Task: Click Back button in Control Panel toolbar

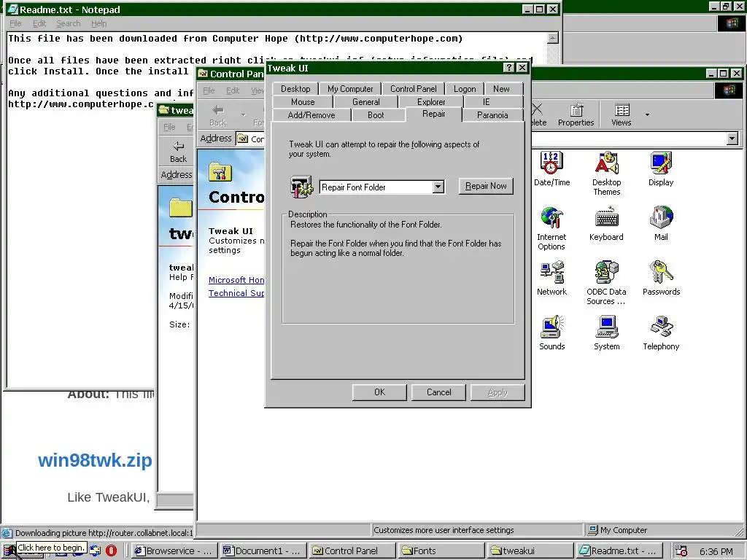Action: [x=217, y=115]
